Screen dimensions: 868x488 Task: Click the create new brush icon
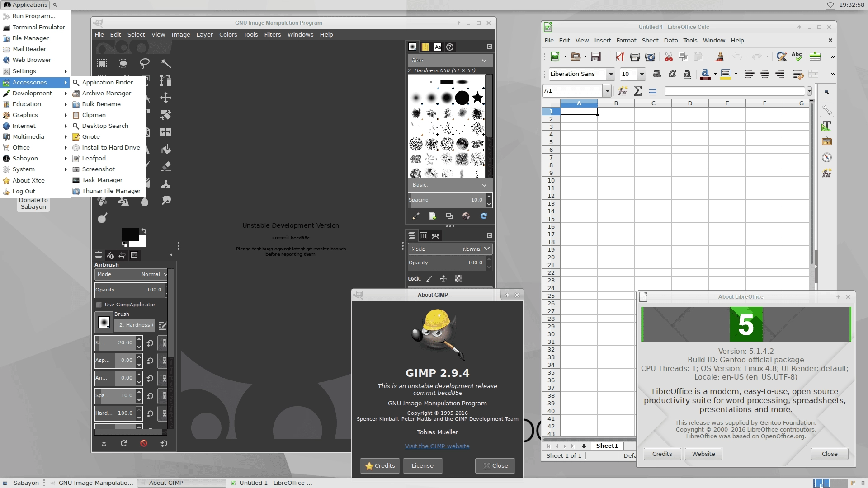pyautogui.click(x=433, y=216)
